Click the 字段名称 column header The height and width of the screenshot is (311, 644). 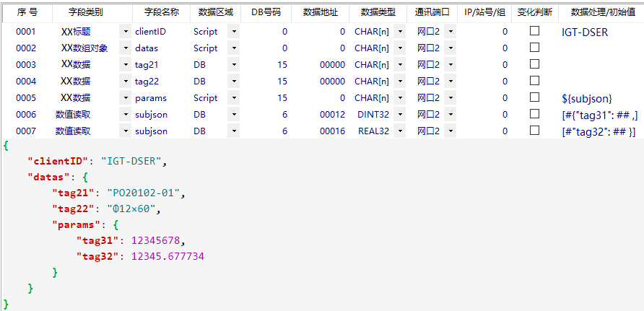(x=161, y=12)
